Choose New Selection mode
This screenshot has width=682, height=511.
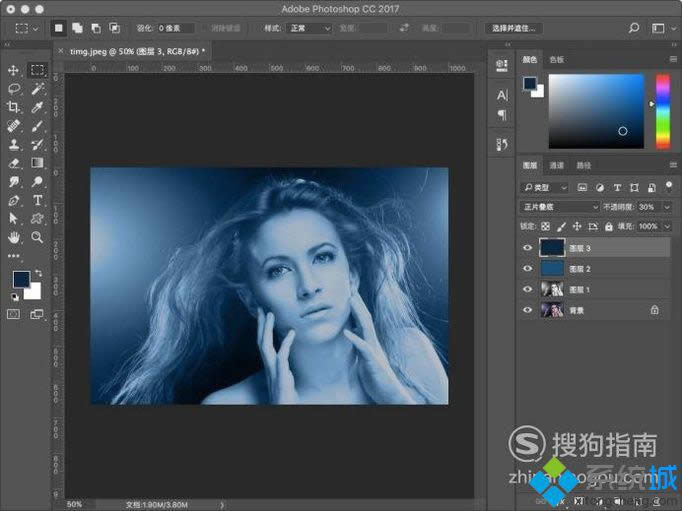coord(58,28)
